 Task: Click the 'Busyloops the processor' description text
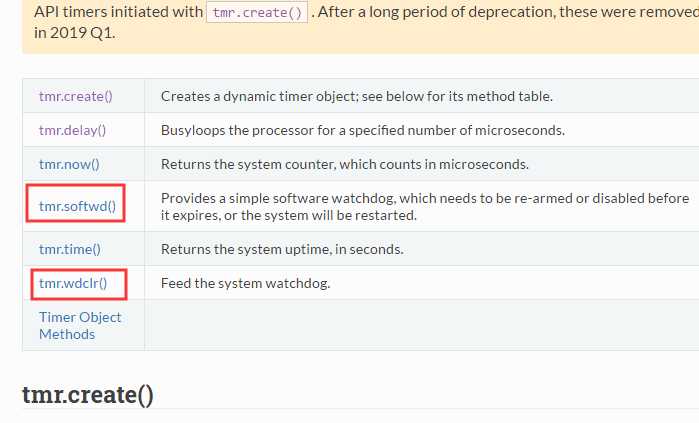click(x=362, y=130)
